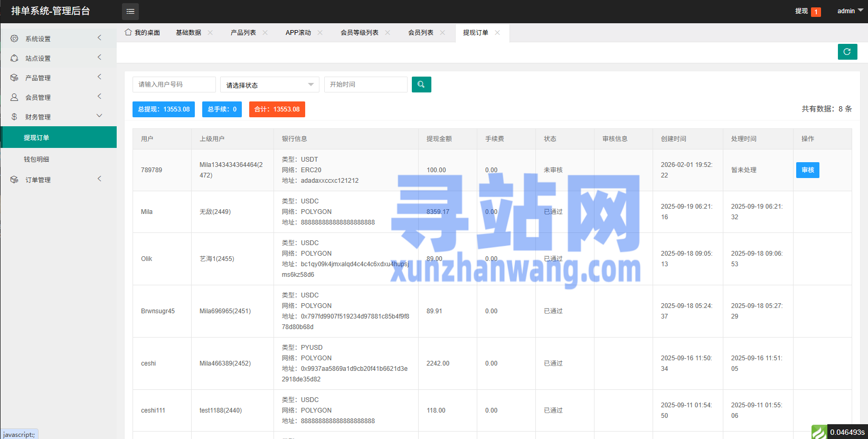Click the 开始时间 date field
Viewport: 868px width, 439px height.
coord(365,85)
